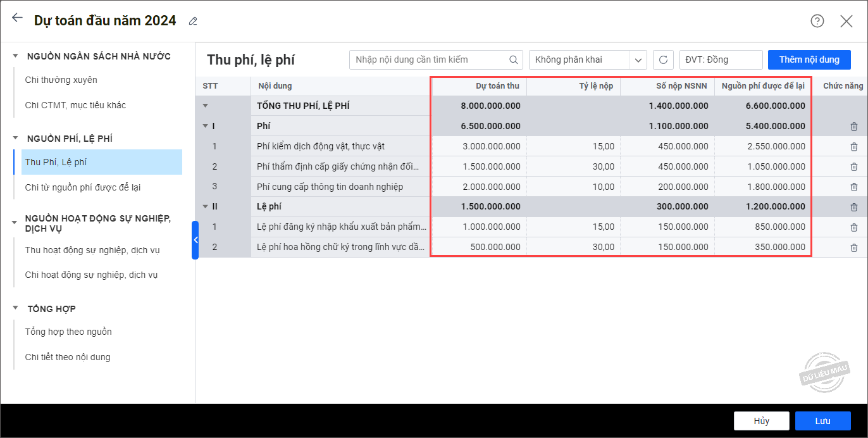The image size is (868, 438).
Task: Click the Thêm nội dung button
Action: [809, 59]
